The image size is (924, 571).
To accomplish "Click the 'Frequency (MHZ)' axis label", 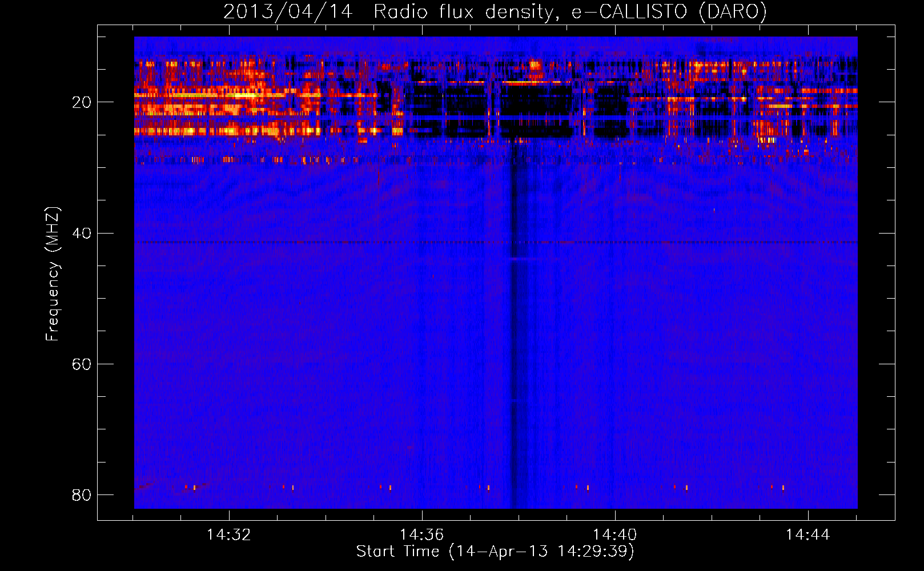I will coord(52,274).
